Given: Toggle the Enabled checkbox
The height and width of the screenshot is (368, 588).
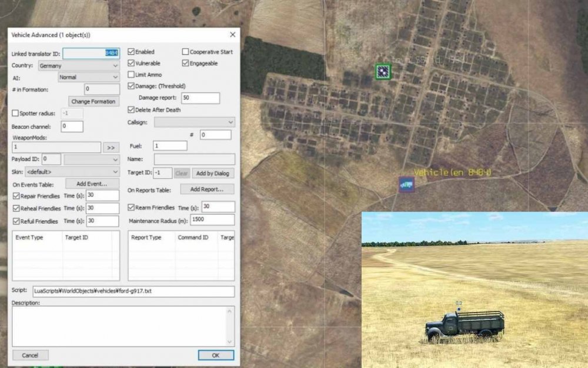Looking at the screenshot, I should coord(131,52).
